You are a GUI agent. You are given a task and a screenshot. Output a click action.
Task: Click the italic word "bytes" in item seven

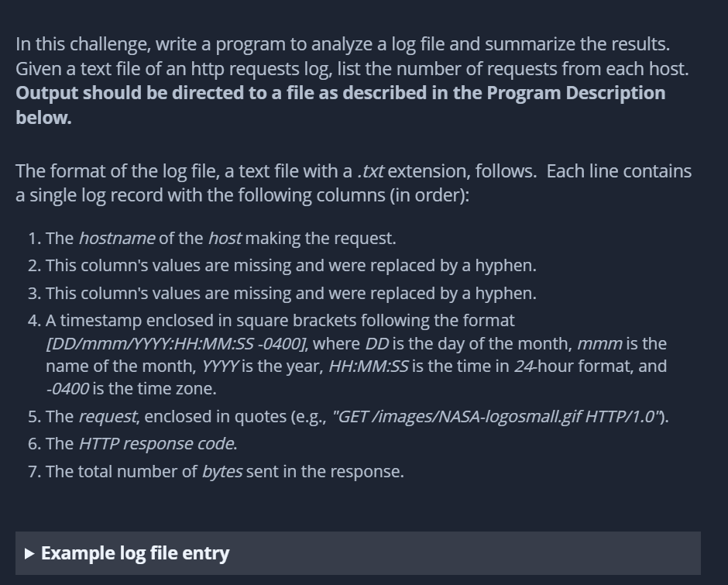[x=221, y=472]
